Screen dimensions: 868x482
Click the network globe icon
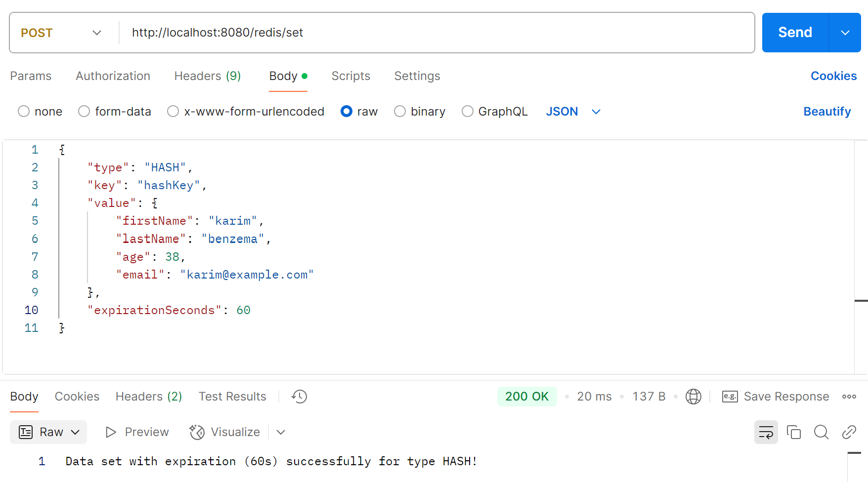click(693, 397)
